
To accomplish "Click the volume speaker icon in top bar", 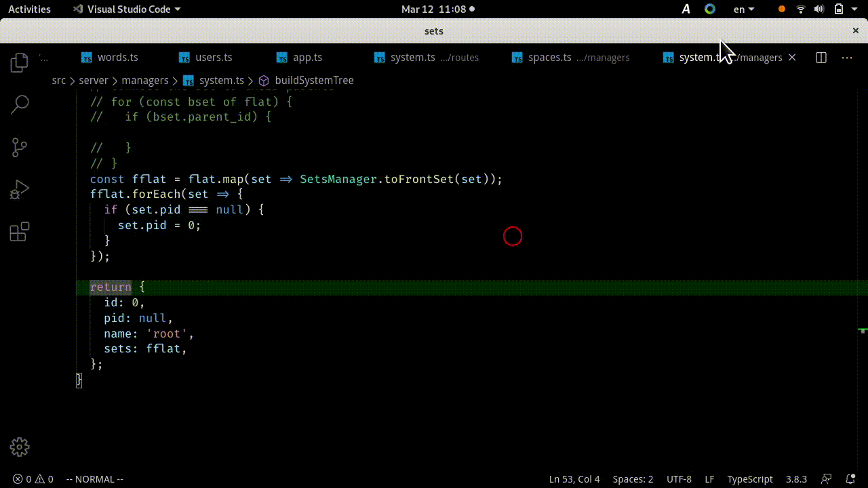I will point(819,9).
